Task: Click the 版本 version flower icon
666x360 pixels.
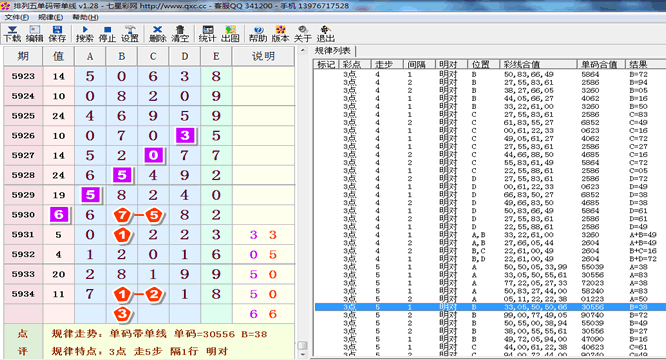Action: [x=280, y=34]
